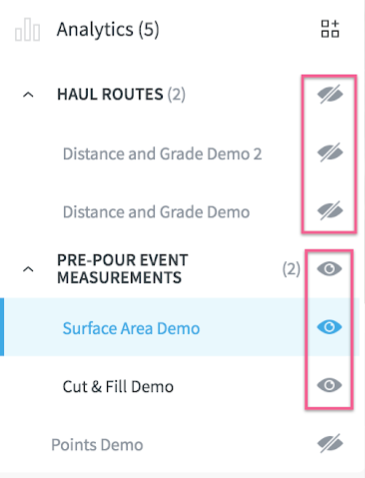This screenshot has height=478, width=365.
Task: Click PRE-POUR EVENT MEASUREMENTS heading
Action: 123,269
